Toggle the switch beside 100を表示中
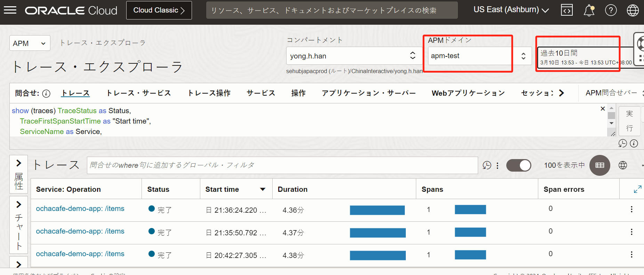644x275 pixels. pyautogui.click(x=518, y=165)
